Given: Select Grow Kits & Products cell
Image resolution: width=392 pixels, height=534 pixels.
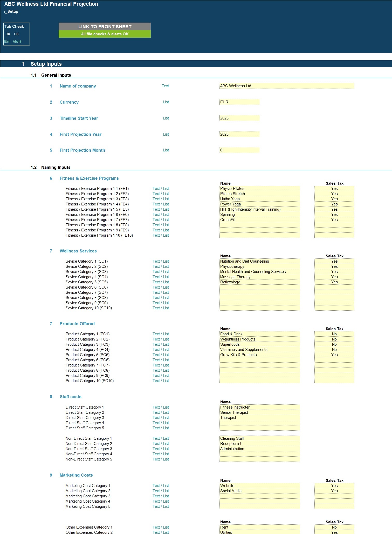Looking at the screenshot, I should [260, 355].
